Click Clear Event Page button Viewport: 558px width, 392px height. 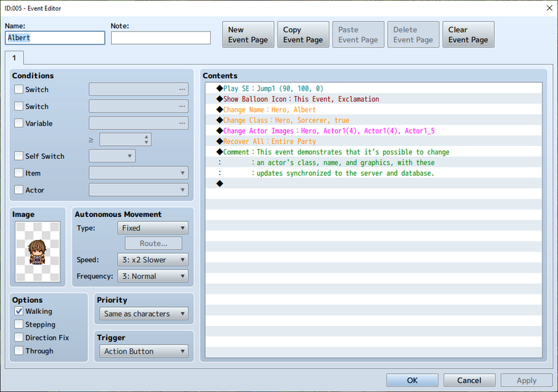pos(468,34)
